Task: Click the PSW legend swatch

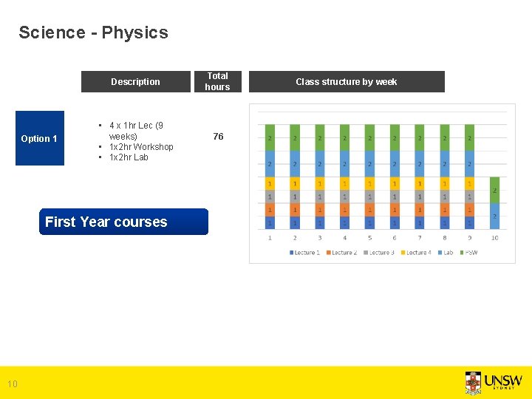Action: pyautogui.click(x=462, y=253)
